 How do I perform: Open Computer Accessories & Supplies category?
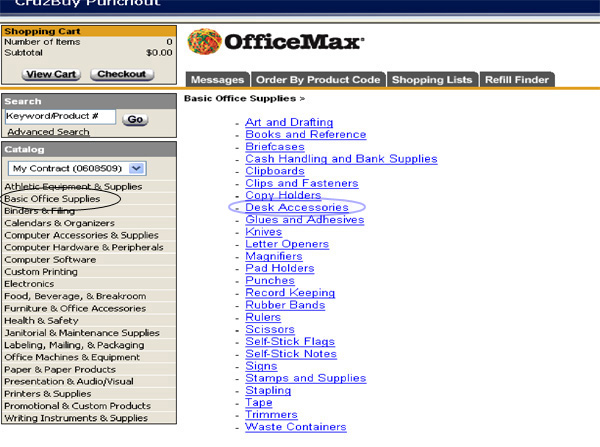(x=81, y=235)
